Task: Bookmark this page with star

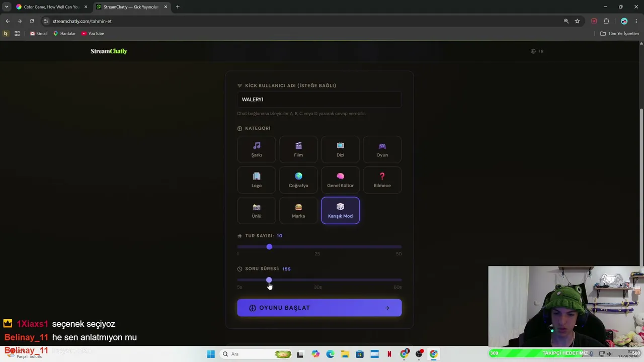Action: click(577, 21)
